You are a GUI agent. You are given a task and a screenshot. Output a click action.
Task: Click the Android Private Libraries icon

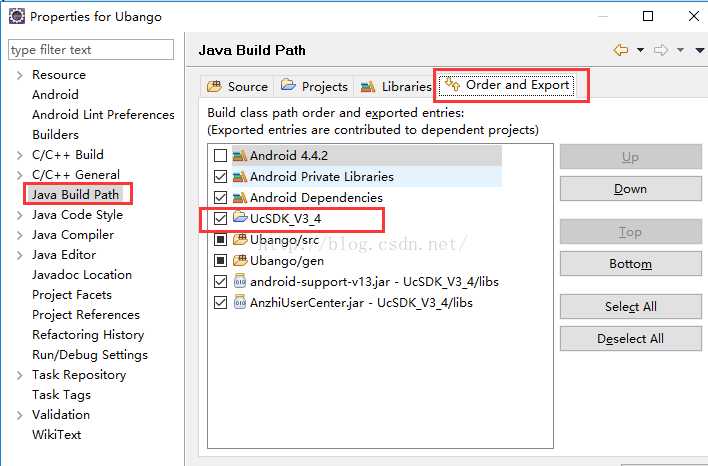240,177
